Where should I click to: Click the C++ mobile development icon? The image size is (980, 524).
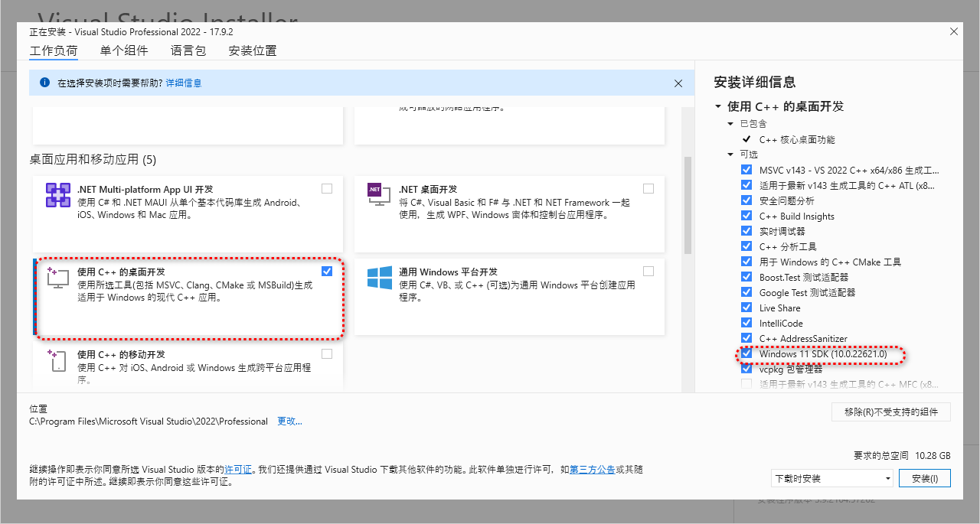[x=57, y=361]
